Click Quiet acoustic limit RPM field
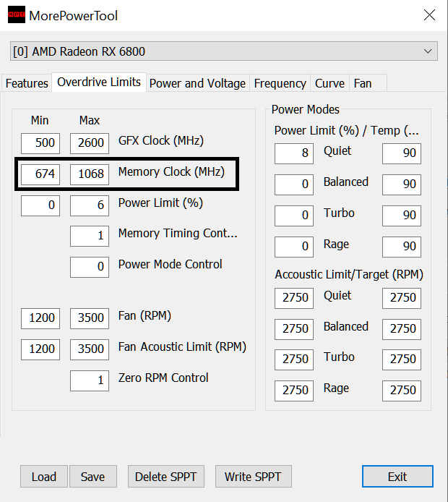Screen dimensions: 448x502 [294, 298]
